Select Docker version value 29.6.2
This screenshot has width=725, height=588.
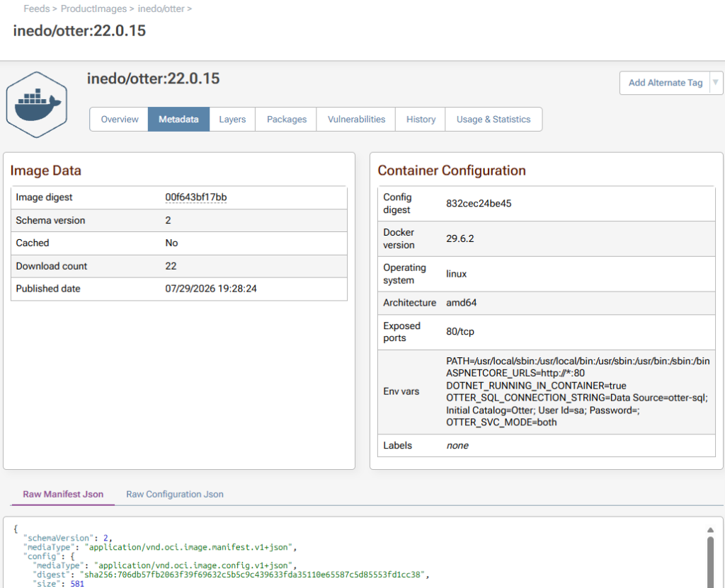tap(459, 238)
